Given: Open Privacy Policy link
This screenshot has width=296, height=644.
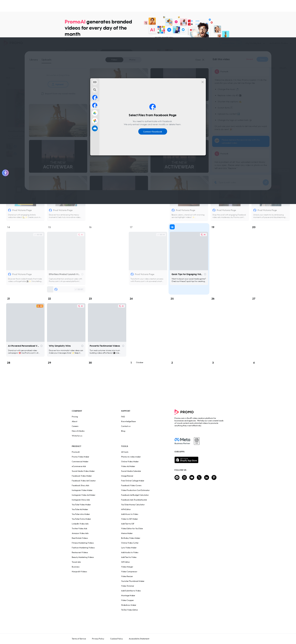Looking at the screenshot, I should point(98,639).
